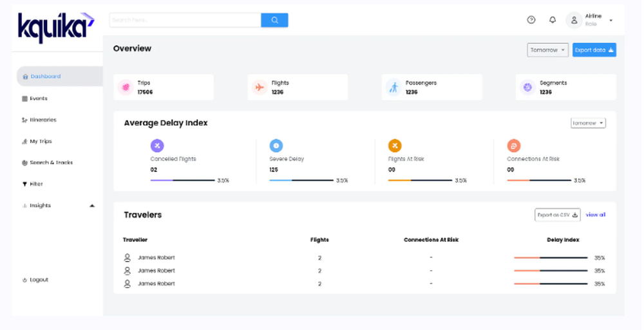Expand the Airline account dropdown arrow

pos(611,21)
